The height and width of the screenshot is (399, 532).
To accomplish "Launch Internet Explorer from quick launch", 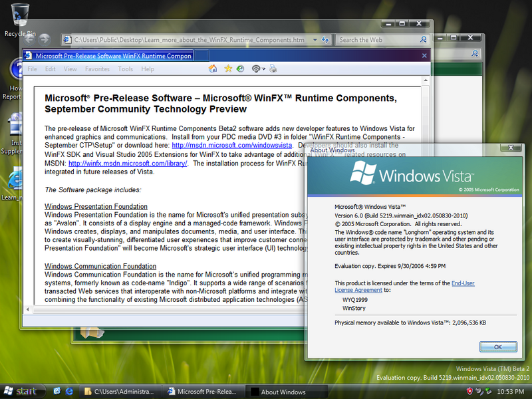I will (x=69, y=391).
